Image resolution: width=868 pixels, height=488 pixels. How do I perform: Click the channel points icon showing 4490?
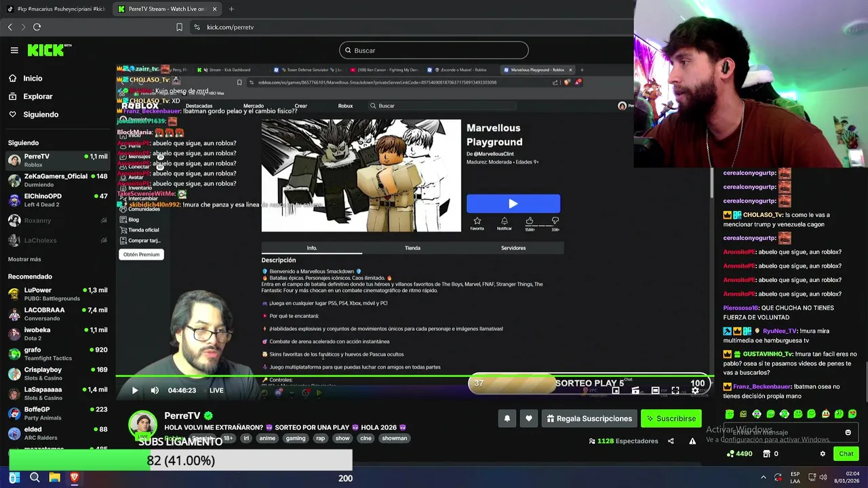(739, 454)
